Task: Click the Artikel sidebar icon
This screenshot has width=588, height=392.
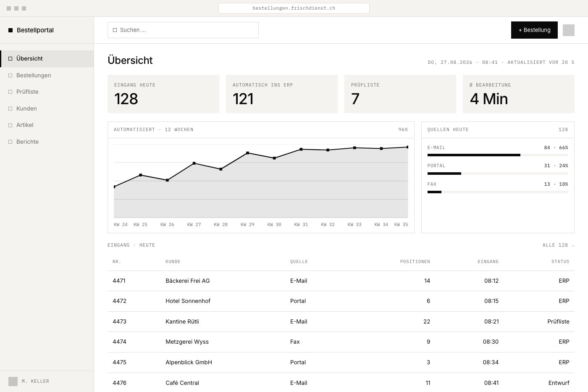Action: pos(10,125)
